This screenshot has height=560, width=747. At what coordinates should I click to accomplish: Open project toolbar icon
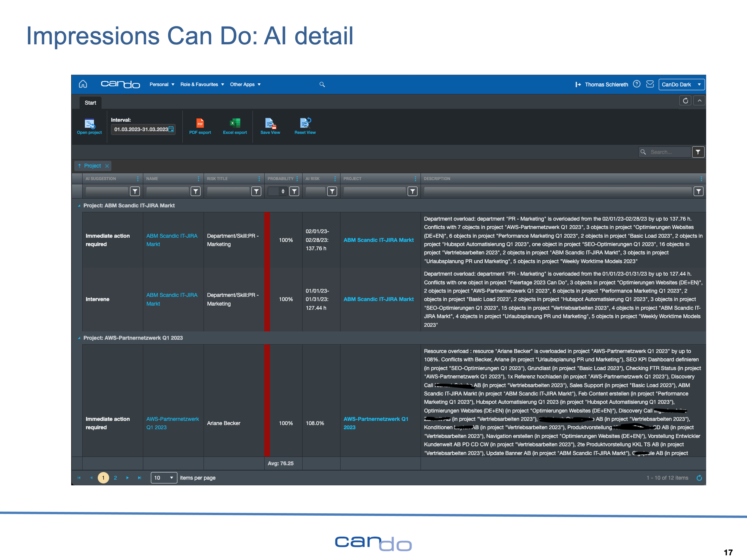90,126
